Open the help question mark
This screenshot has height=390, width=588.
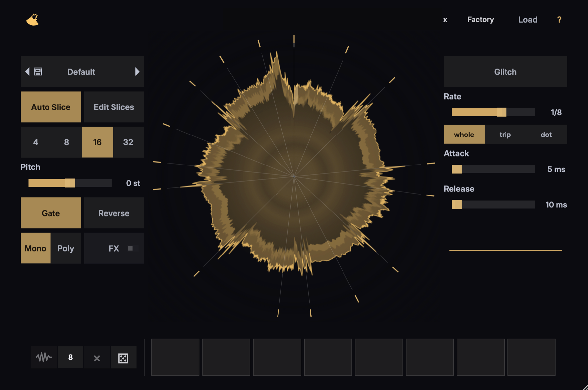[x=559, y=20]
